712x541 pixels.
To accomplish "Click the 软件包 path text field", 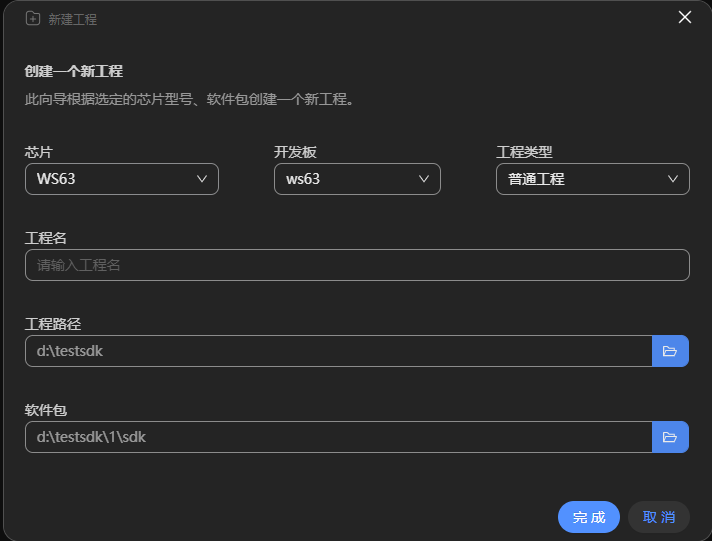I will click(x=338, y=437).
